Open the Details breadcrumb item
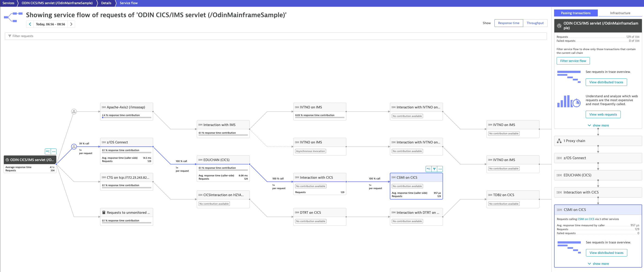The image size is (644, 272). [106, 3]
